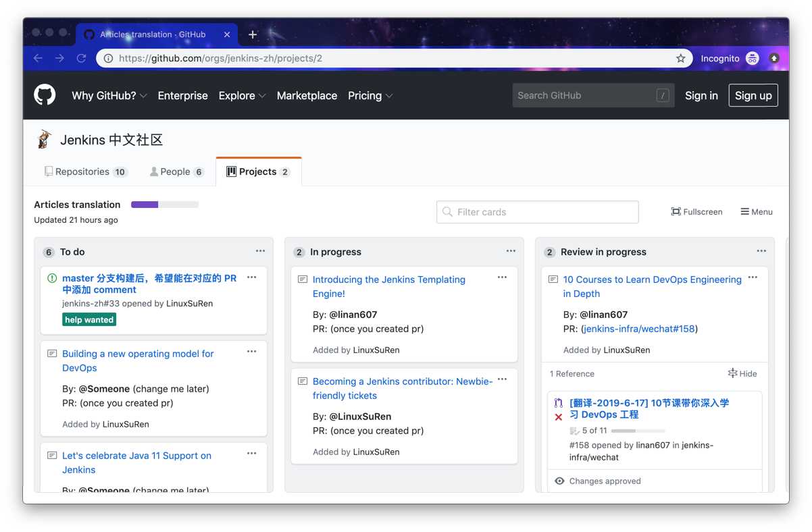Switch to the Repositories tab
Viewport: 812px width, 532px height.
coord(86,171)
